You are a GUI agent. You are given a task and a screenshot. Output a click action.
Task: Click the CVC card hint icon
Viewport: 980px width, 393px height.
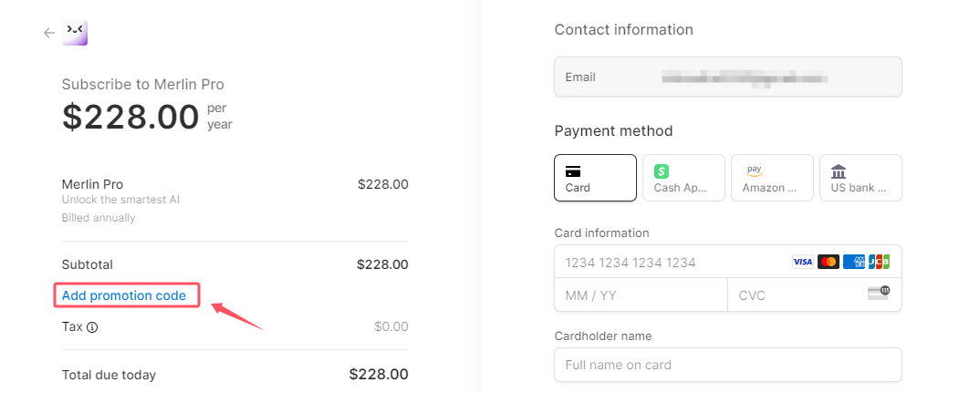point(879,293)
